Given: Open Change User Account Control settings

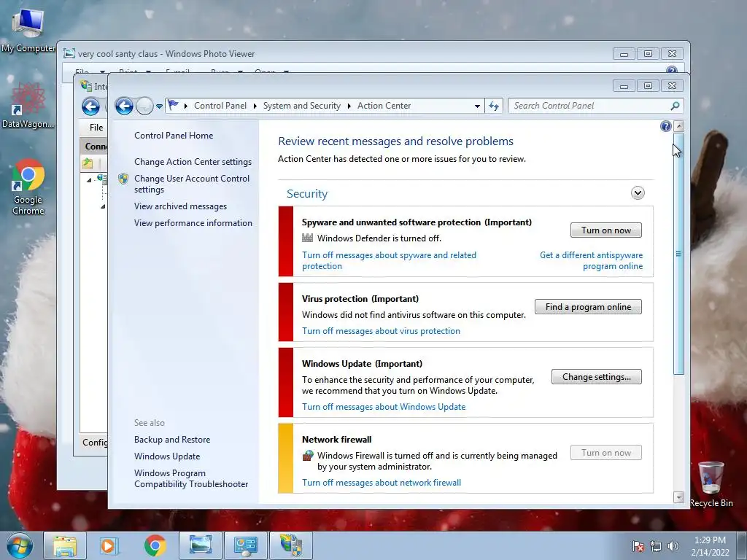Looking at the screenshot, I should tap(192, 184).
